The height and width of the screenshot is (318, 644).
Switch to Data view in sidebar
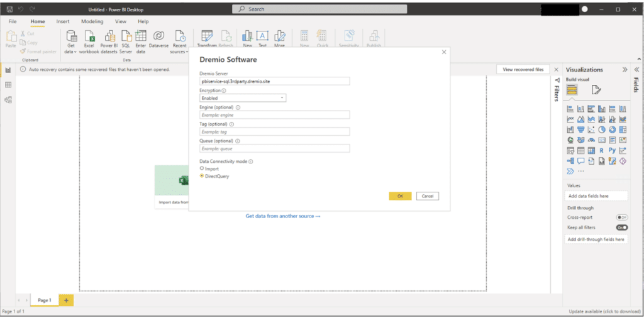pos(8,85)
